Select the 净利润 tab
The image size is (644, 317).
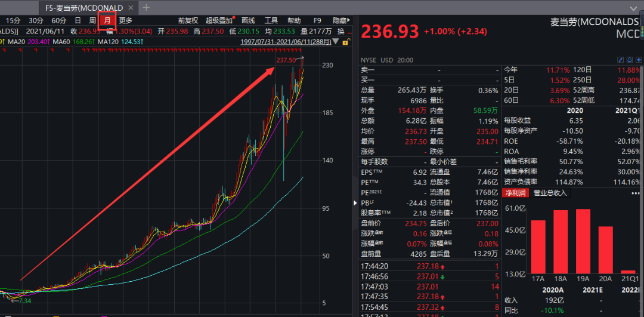(x=514, y=193)
